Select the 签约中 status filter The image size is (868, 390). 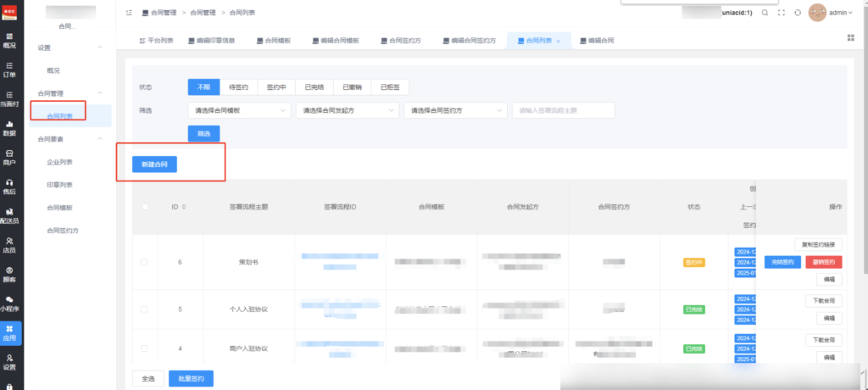[x=276, y=87]
